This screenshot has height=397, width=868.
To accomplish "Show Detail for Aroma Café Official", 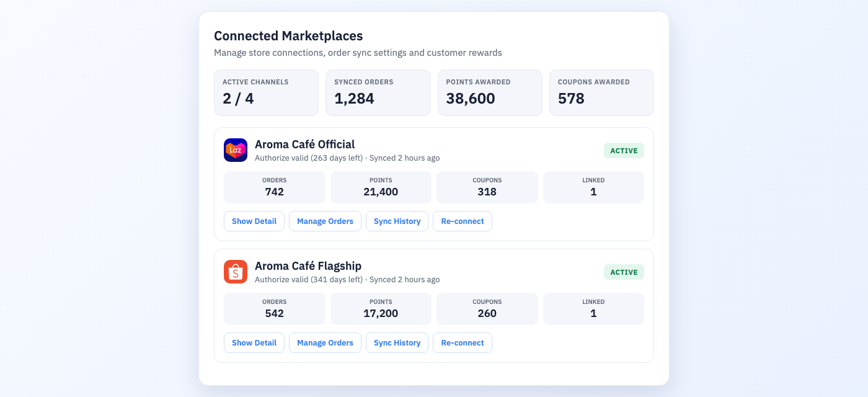I will (254, 221).
